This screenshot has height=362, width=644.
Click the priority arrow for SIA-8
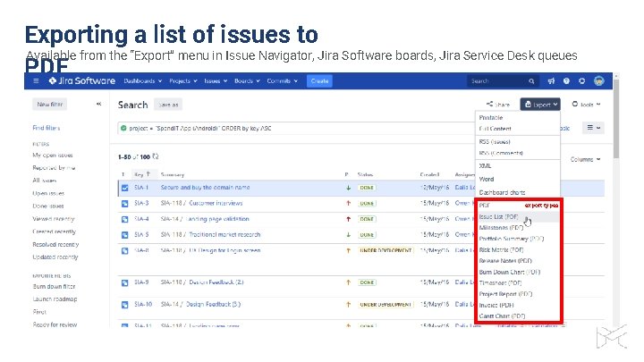[348, 250]
